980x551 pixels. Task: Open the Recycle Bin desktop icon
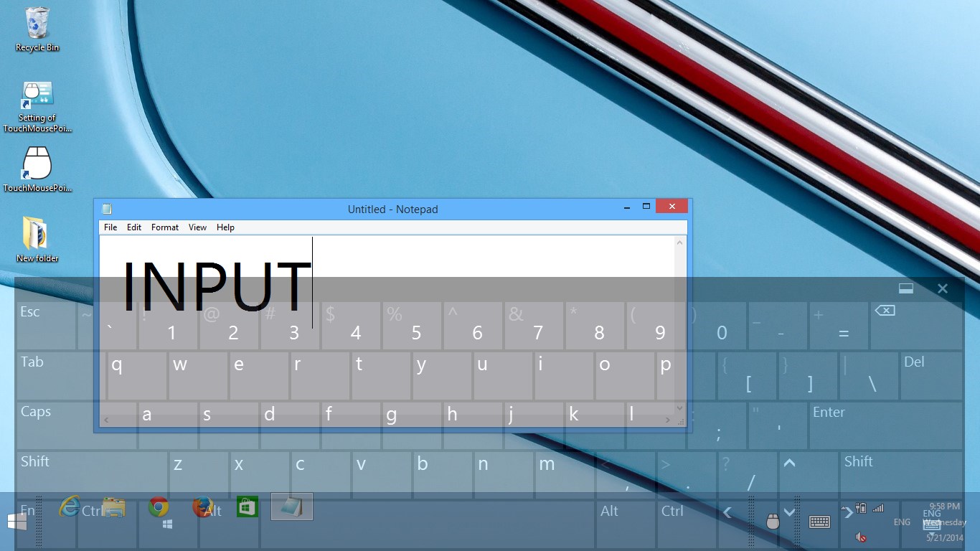click(x=37, y=29)
